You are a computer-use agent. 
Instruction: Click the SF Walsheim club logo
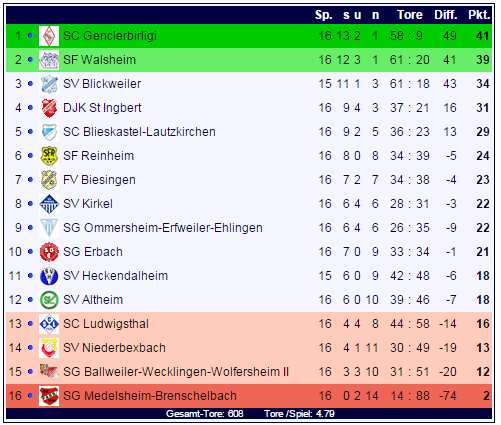pos(49,60)
